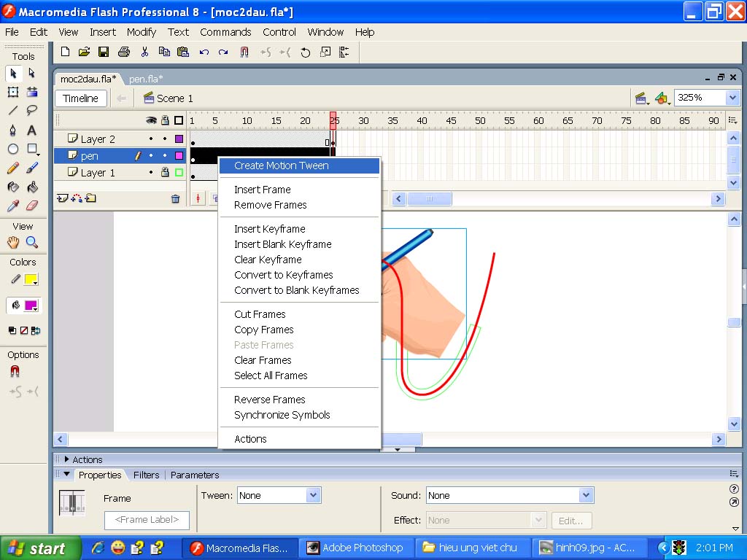This screenshot has width=747, height=560.
Task: Click the timeline horizontal scrollbar thumb
Action: point(430,198)
